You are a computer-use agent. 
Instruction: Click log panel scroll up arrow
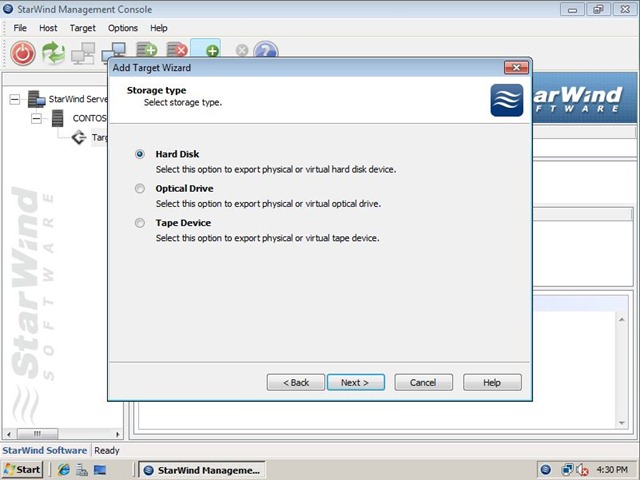622,320
